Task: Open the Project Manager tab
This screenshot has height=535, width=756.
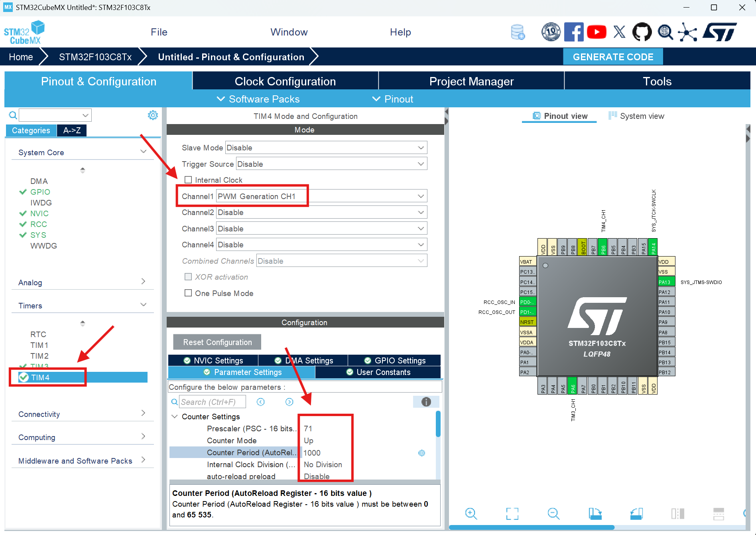Action: tap(471, 81)
